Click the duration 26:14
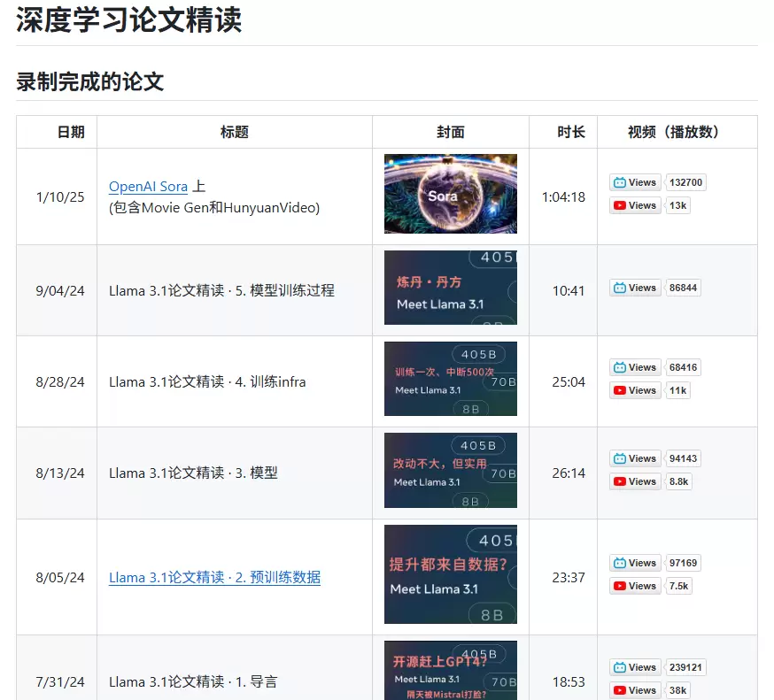Screen dimensions: 774x700 (569, 473)
